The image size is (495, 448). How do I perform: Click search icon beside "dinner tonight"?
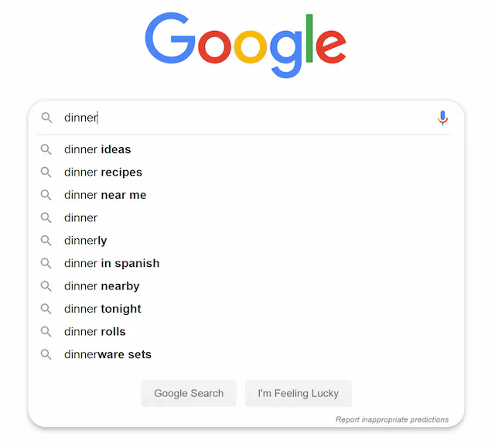pos(46,309)
